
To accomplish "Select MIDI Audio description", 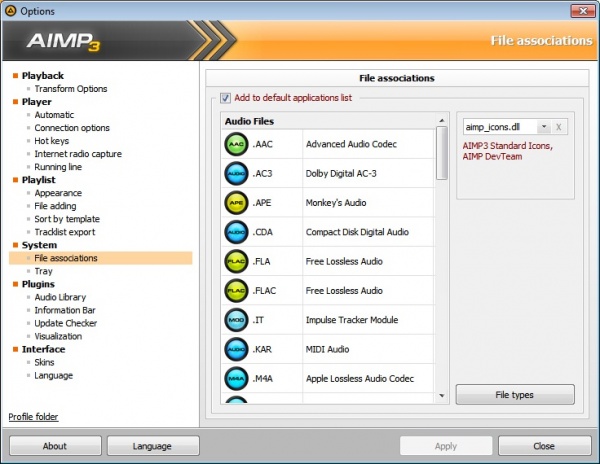I will point(327,349).
